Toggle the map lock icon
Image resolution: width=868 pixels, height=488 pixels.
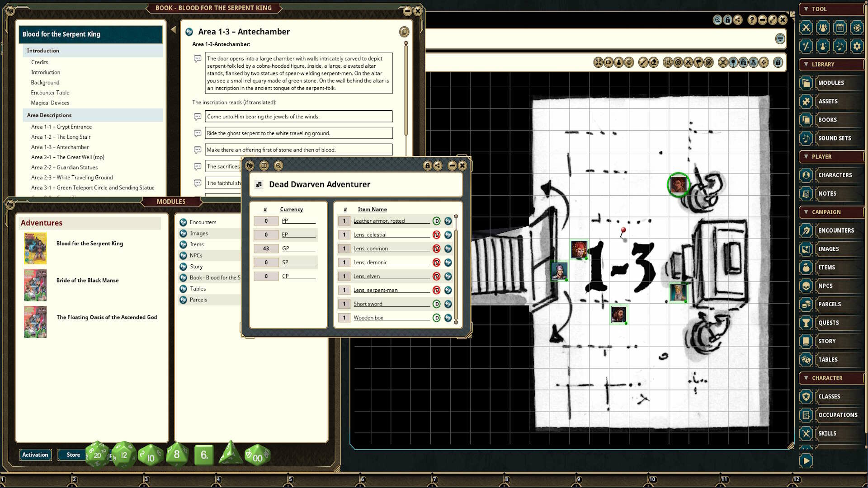(x=778, y=63)
